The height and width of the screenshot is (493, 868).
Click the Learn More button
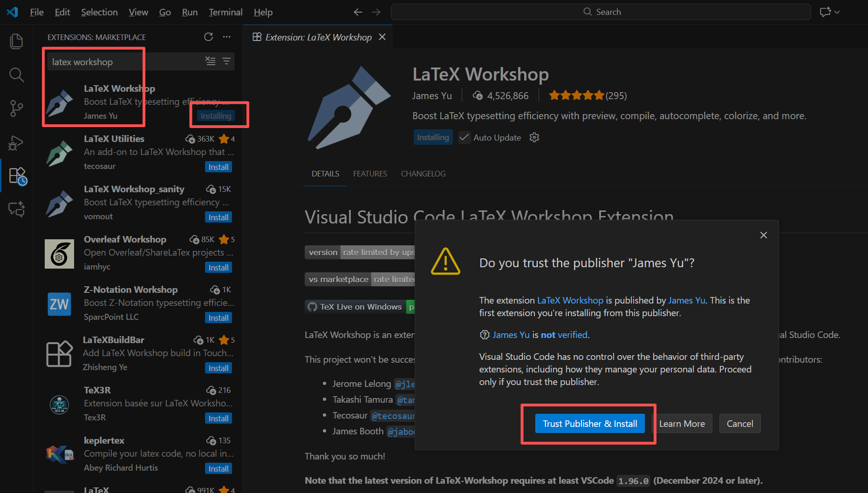[682, 424]
